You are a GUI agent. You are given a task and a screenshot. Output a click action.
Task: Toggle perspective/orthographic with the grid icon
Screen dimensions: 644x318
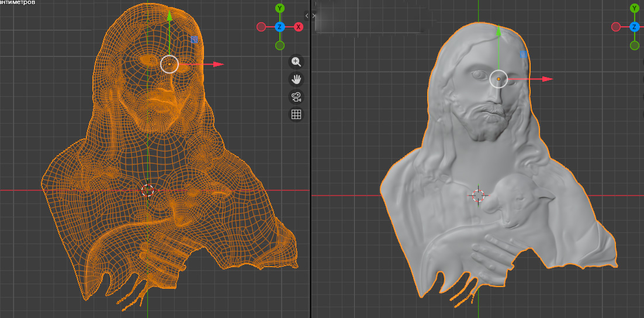pos(296,114)
